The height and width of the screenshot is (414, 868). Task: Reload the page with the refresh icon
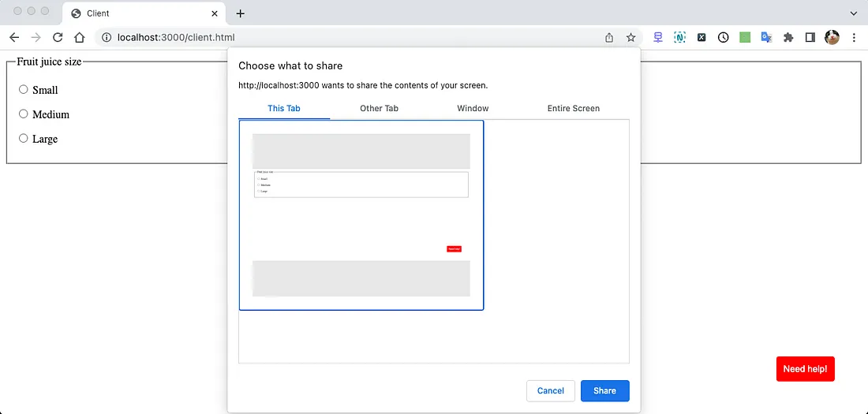point(58,37)
